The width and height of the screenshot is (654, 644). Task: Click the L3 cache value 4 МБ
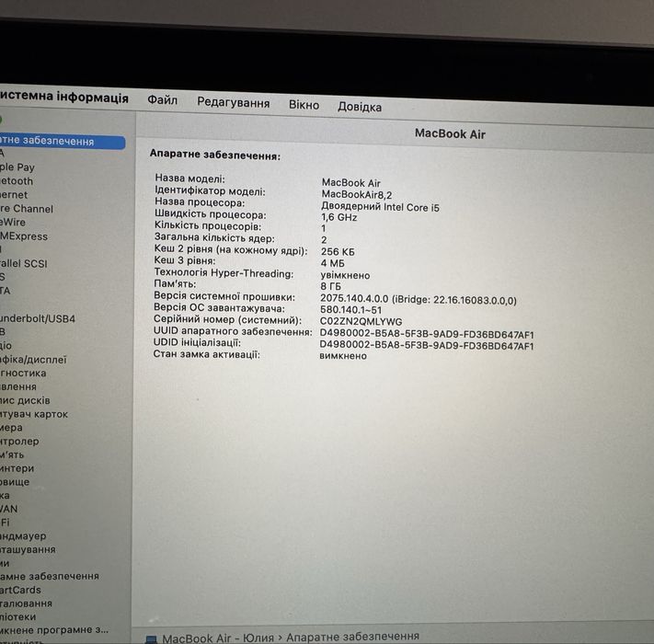pos(332,263)
